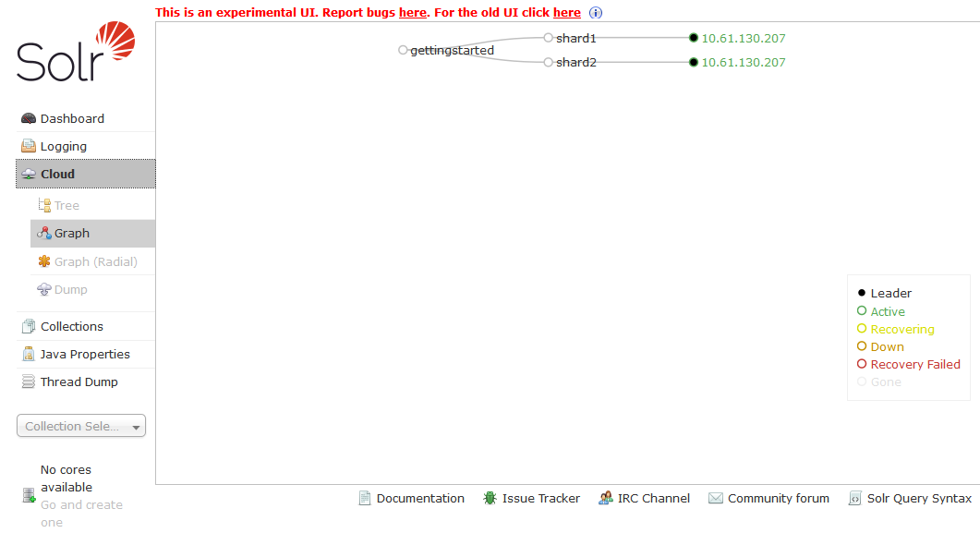Click the Gone legend entry

coord(879,382)
